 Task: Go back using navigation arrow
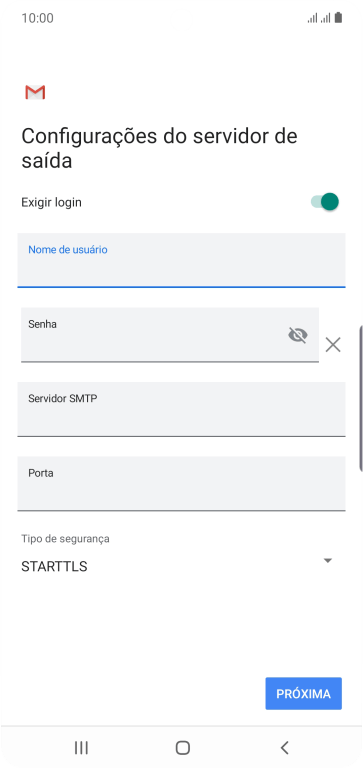point(285,747)
